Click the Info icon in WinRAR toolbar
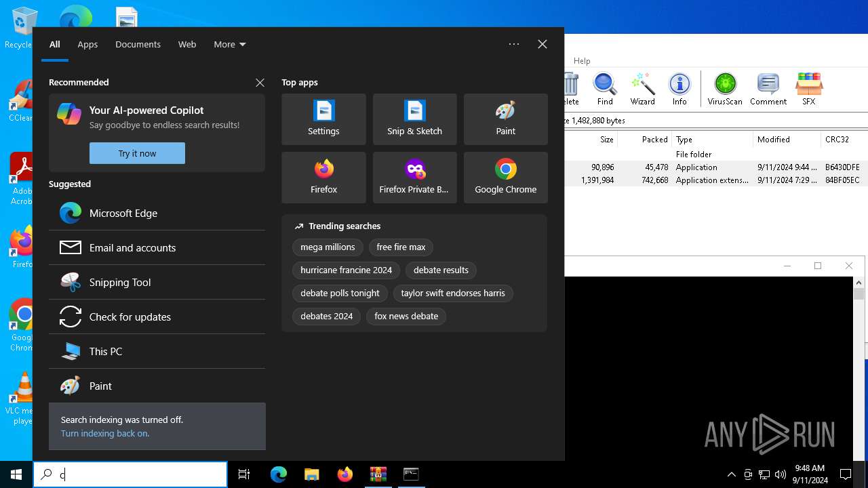The width and height of the screenshot is (868, 488). (679, 89)
